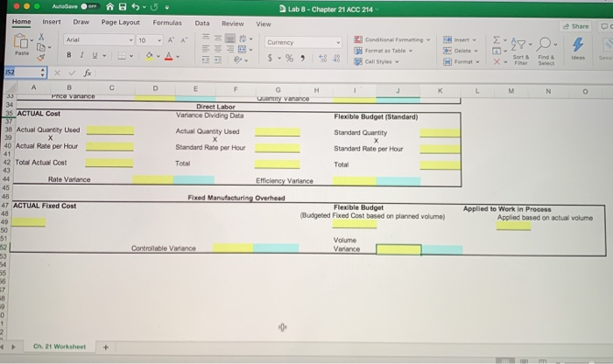Increase font size with larger A

pyautogui.click(x=171, y=40)
